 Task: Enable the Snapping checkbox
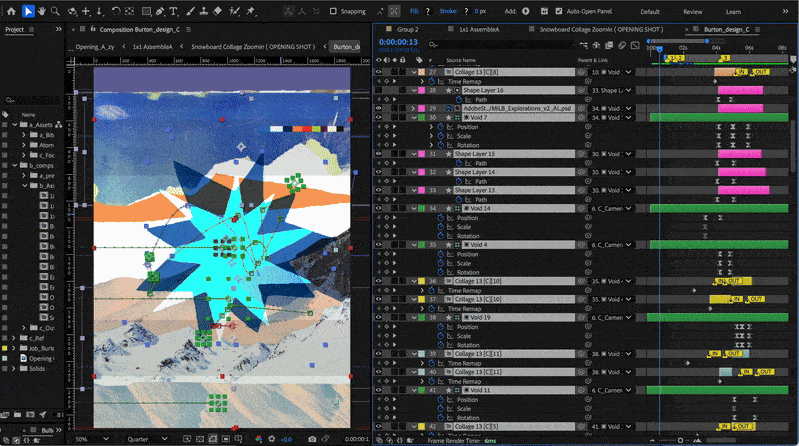pos(333,11)
